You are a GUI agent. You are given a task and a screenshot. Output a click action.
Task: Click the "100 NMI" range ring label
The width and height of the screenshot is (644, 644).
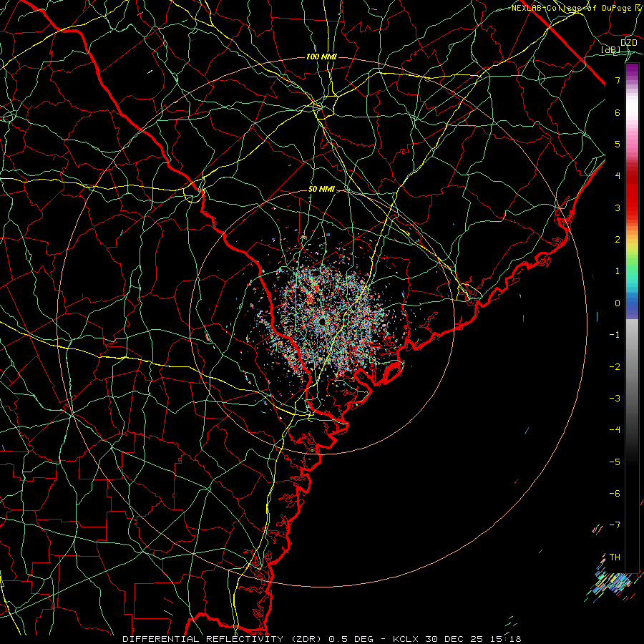pyautogui.click(x=321, y=57)
